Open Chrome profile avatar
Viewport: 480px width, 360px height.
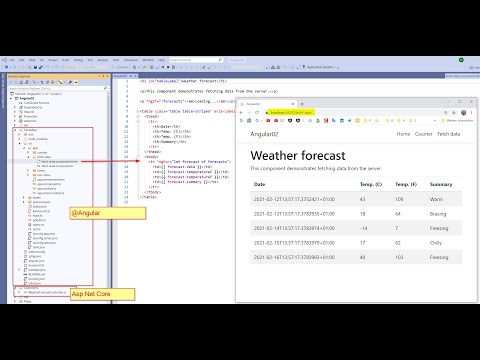[x=464, y=113]
